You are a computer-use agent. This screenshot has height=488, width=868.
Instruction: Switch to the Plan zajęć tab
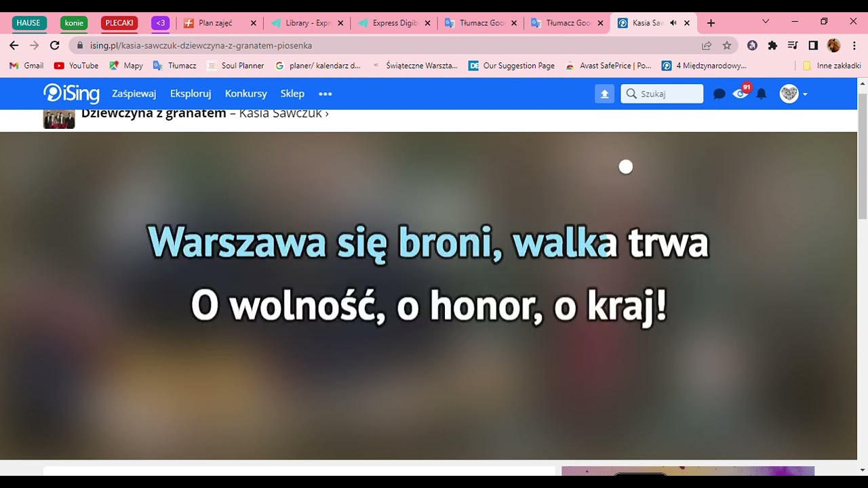click(x=220, y=22)
